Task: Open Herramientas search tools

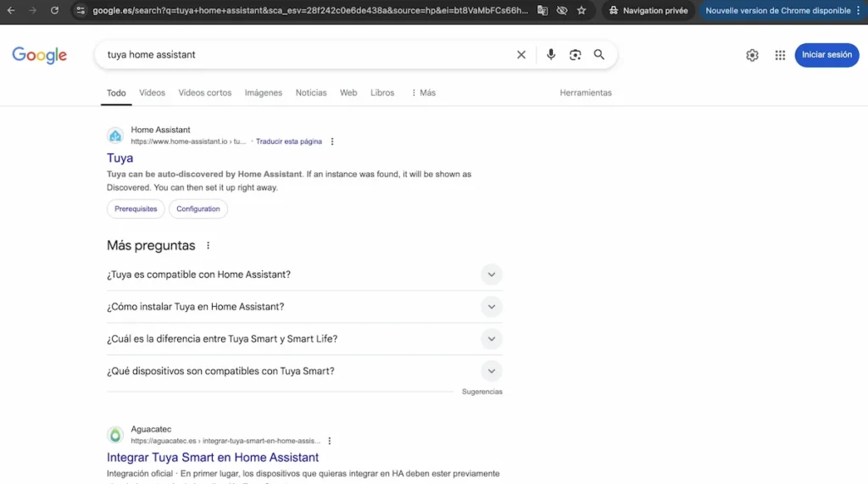Action: (586, 93)
